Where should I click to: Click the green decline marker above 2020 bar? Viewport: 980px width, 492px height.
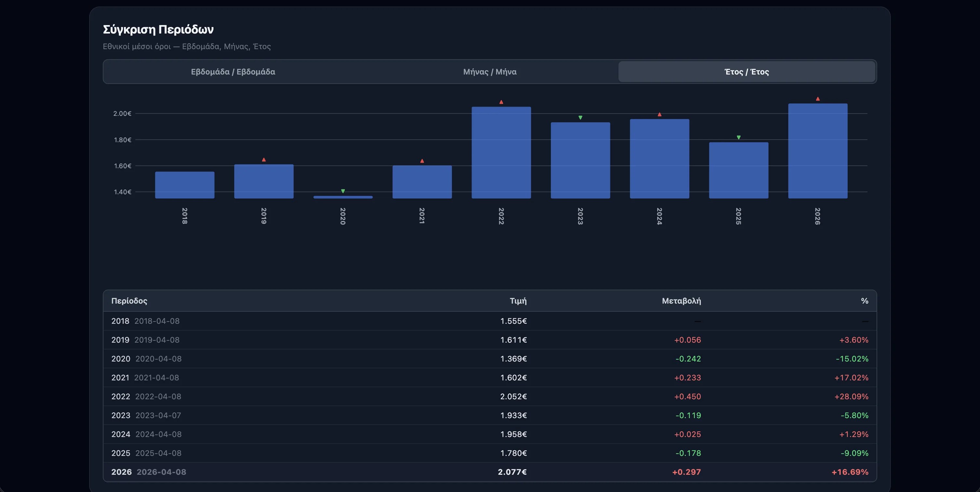tap(343, 191)
